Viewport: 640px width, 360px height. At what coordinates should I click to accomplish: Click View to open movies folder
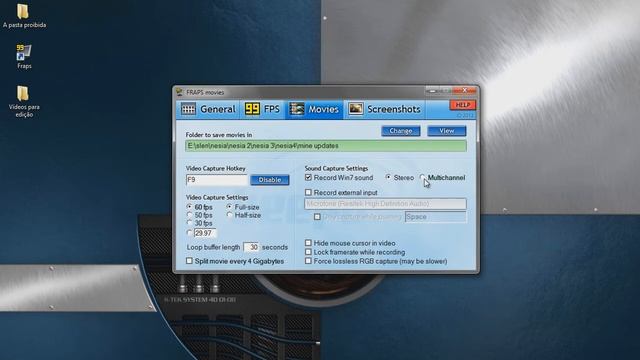click(447, 131)
